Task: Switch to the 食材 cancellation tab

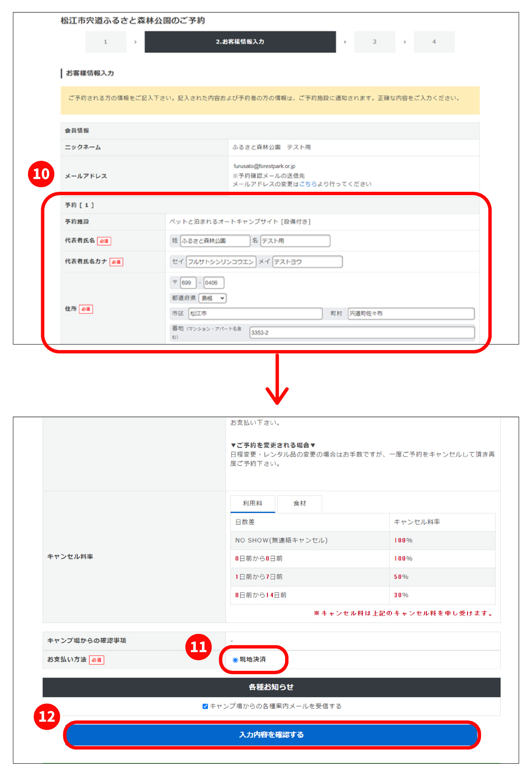Action: click(x=300, y=504)
